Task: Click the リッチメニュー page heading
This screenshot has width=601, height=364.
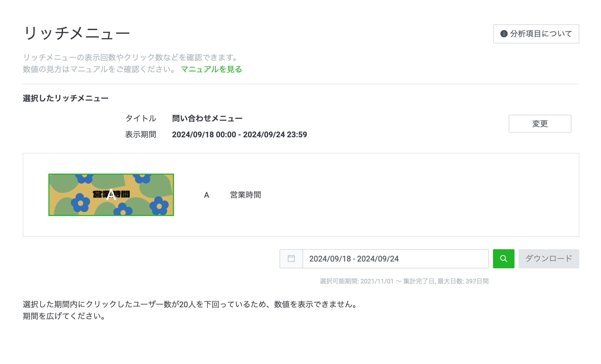Action: click(76, 33)
